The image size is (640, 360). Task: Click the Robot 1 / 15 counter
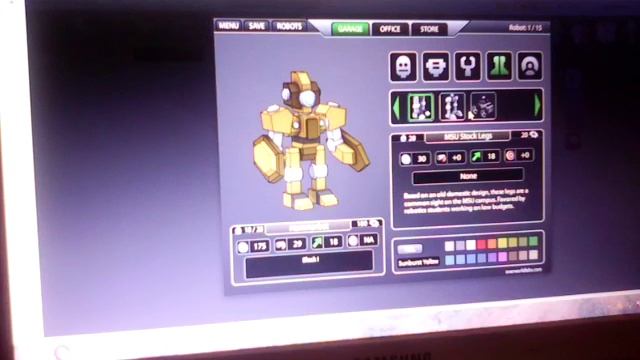tap(525, 28)
